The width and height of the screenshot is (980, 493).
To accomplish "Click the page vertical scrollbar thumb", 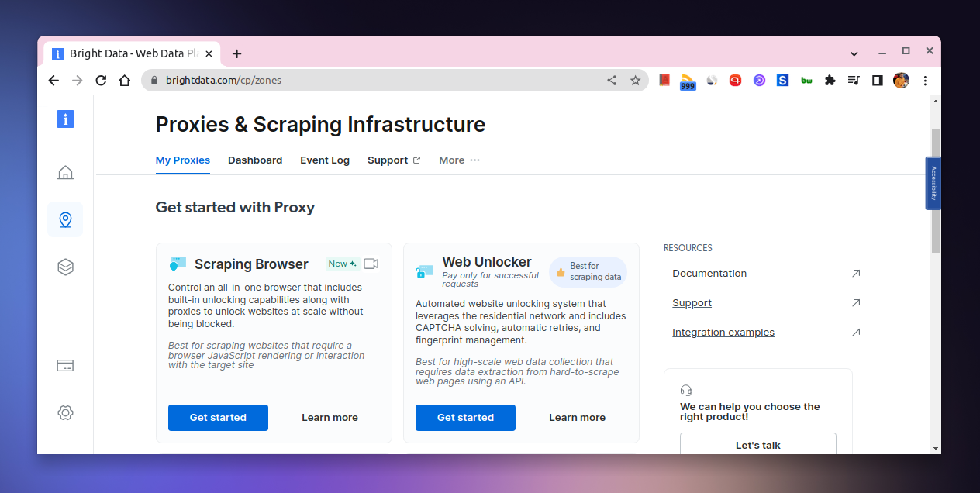I will pyautogui.click(x=936, y=190).
